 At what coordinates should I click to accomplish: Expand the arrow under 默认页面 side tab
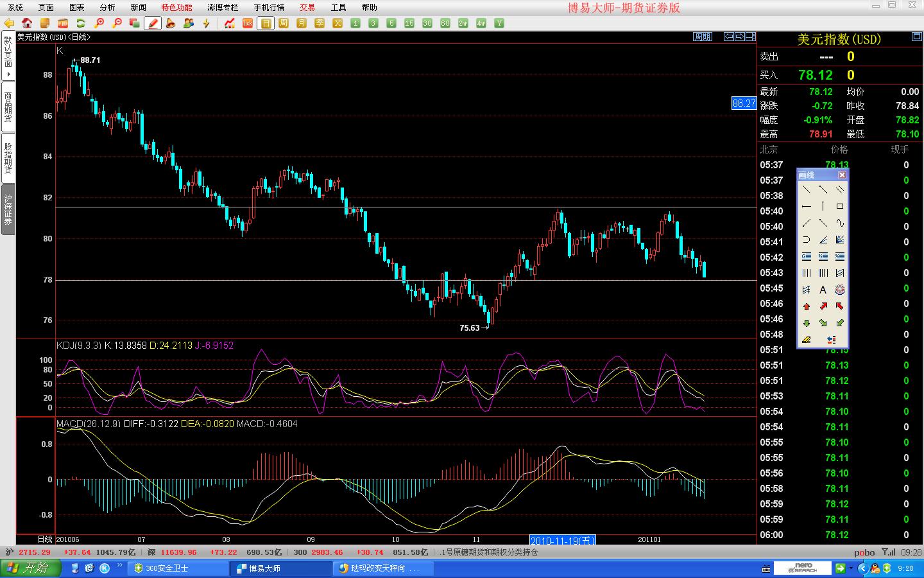[8, 74]
